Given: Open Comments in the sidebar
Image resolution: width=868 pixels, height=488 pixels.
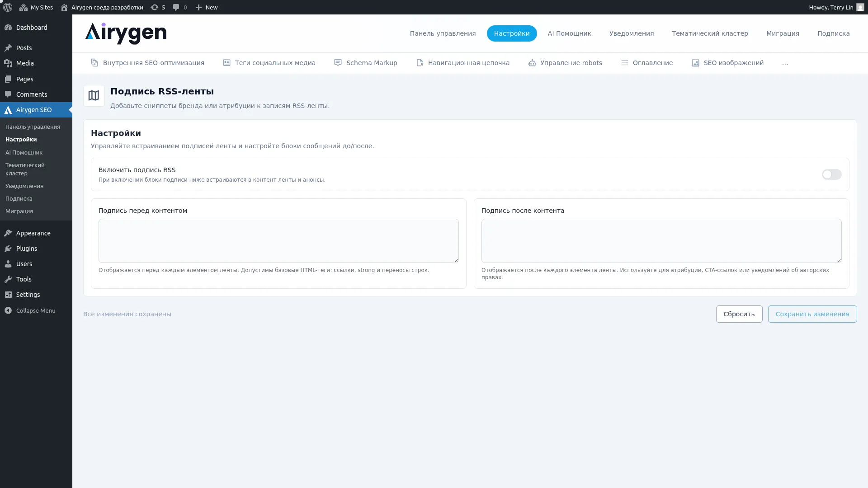Looking at the screenshot, I should [36, 94].
